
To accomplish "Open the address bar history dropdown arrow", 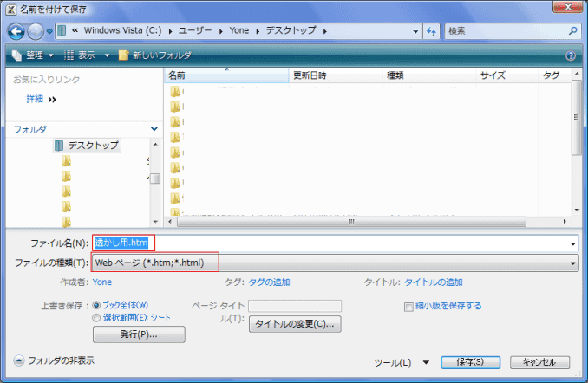I will (415, 31).
